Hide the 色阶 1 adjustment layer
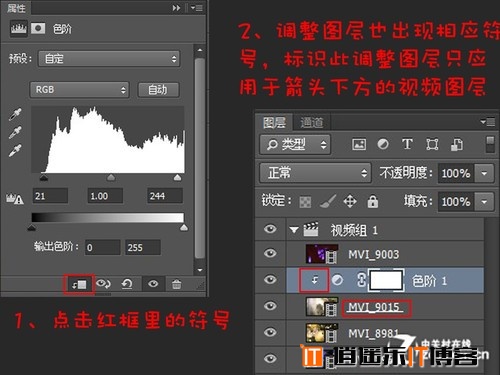 tap(270, 279)
